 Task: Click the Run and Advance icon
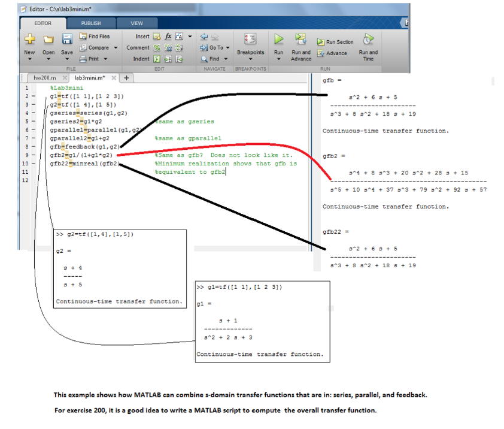tap(300, 40)
